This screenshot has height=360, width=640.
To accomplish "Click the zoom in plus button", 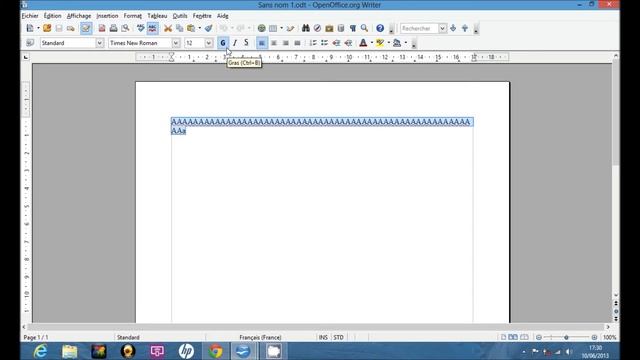I will click(594, 338).
